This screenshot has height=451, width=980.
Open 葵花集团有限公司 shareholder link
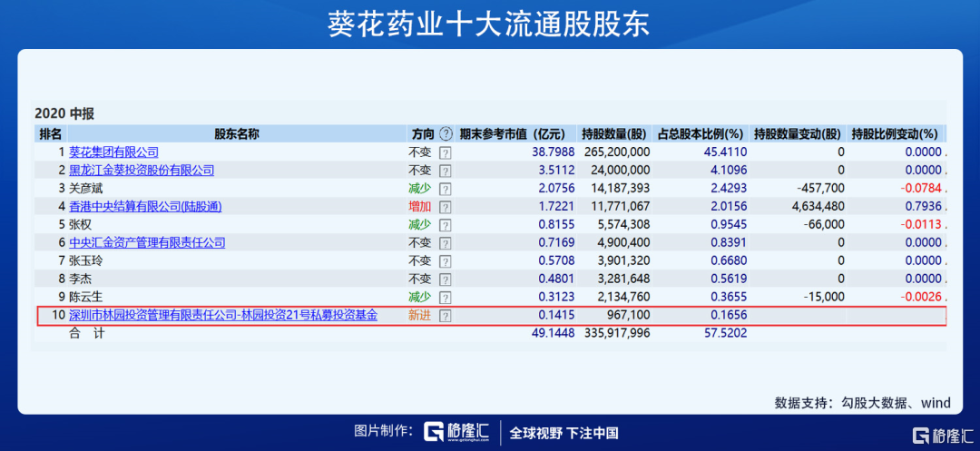113,152
